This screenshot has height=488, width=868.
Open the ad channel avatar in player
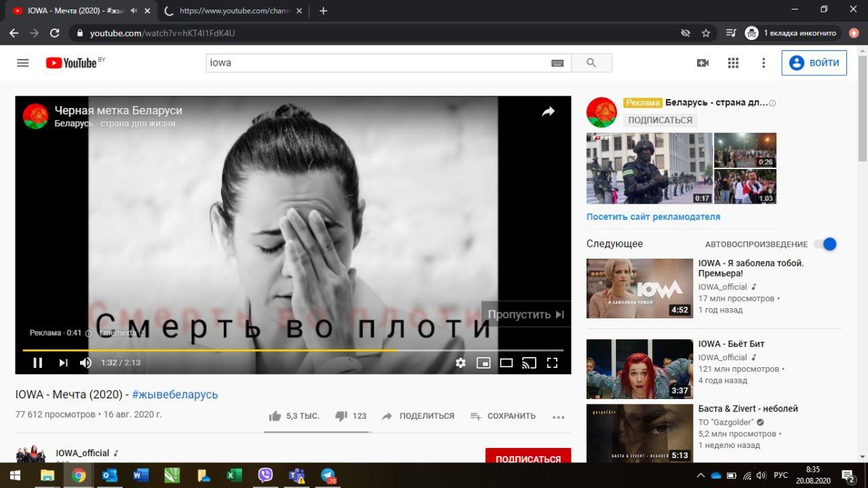(x=35, y=116)
